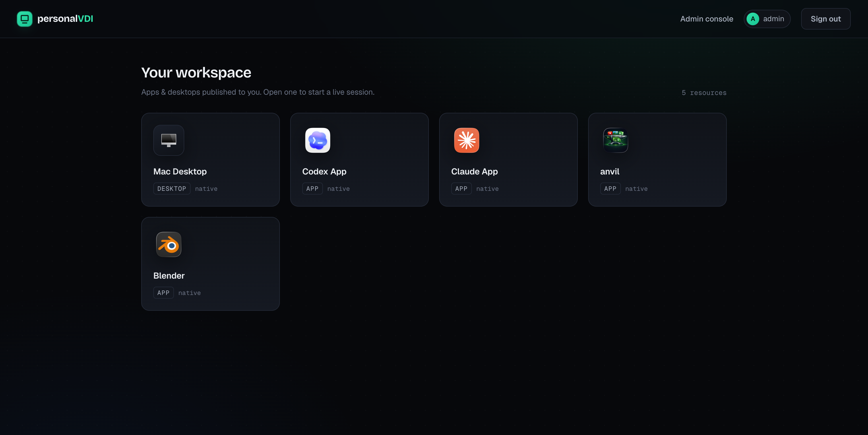Open the Admin console link
The width and height of the screenshot is (868, 435).
pyautogui.click(x=707, y=19)
